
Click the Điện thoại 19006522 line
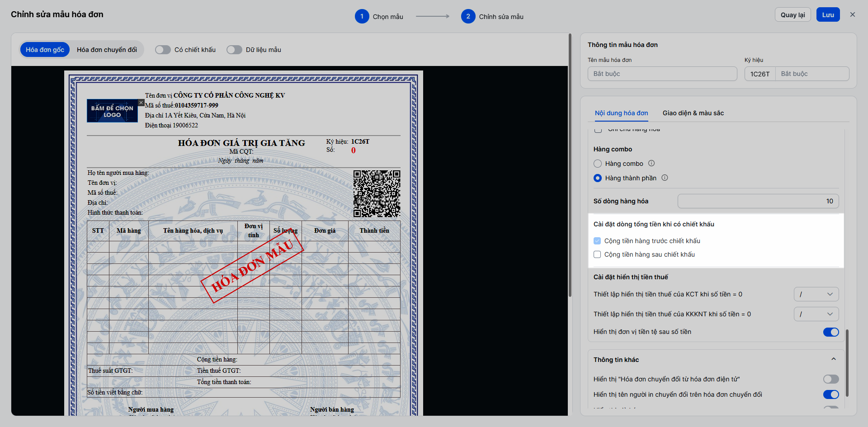(x=171, y=125)
